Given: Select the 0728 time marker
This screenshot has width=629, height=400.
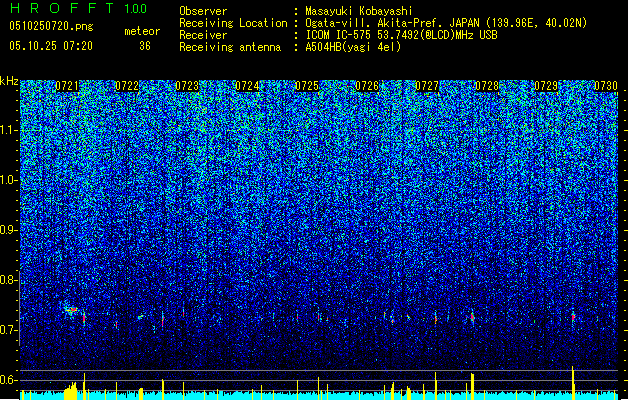Looking at the screenshot, I should click(487, 86).
